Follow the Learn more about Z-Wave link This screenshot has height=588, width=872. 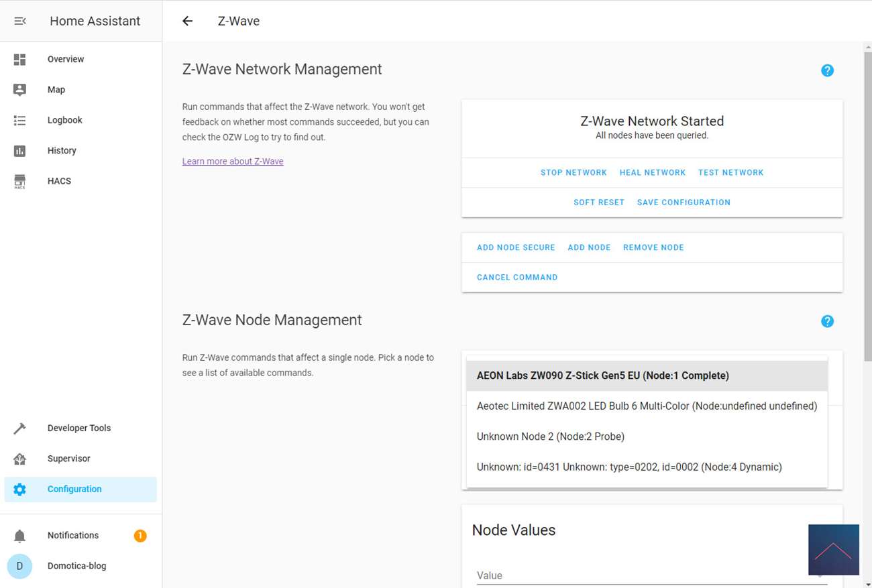(x=233, y=162)
